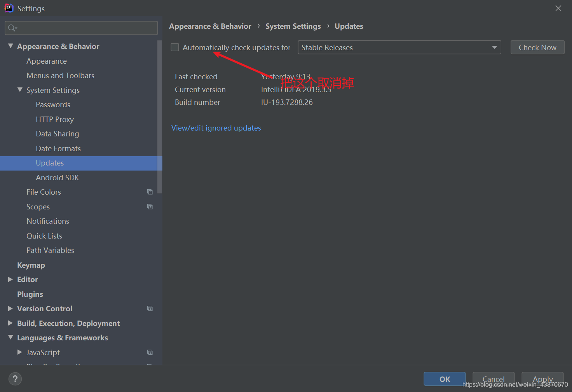
Task: Open Android SDK settings
Action: 58,178
